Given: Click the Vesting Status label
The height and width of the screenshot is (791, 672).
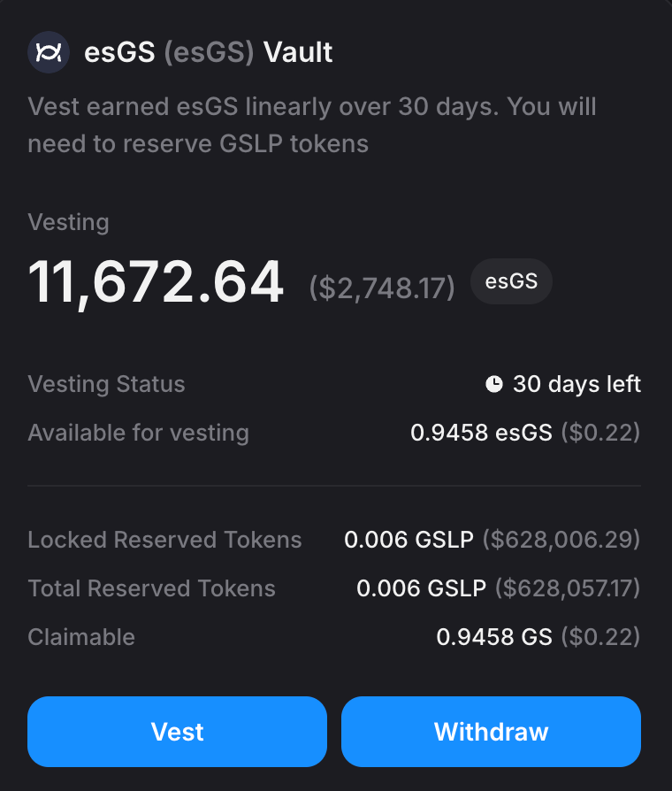Looking at the screenshot, I should [107, 385].
